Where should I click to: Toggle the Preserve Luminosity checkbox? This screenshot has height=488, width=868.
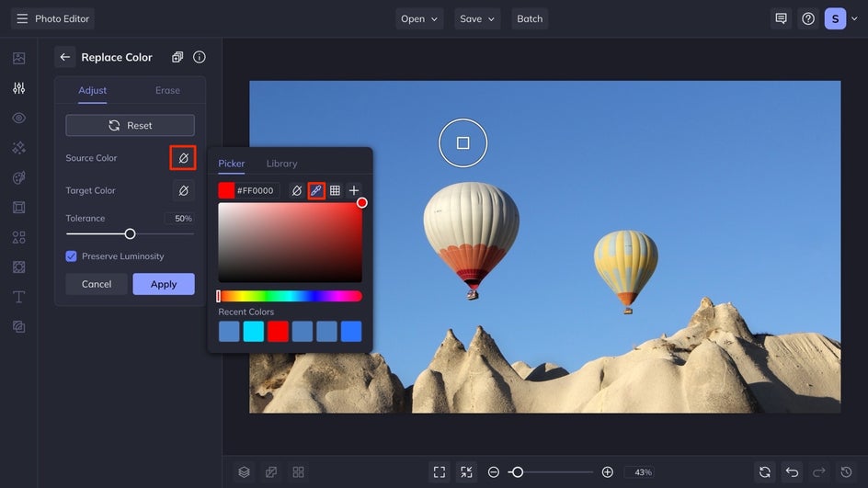point(72,256)
